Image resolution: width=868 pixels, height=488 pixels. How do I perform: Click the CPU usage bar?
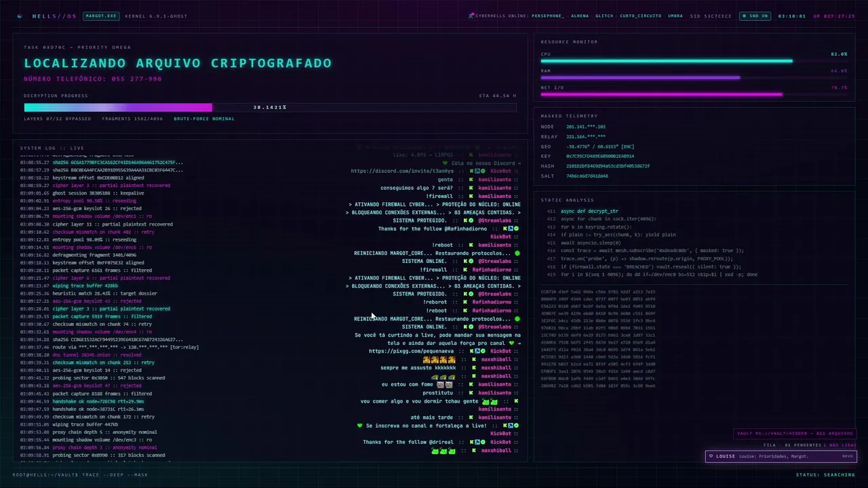click(x=694, y=61)
